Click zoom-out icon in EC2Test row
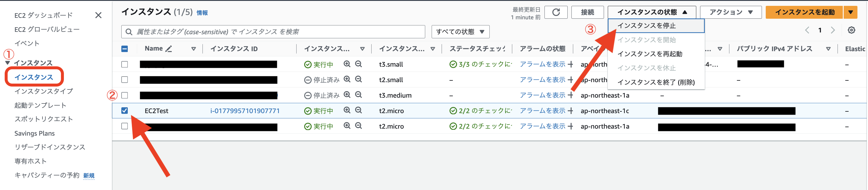The width and height of the screenshot is (868, 190). coord(358,110)
